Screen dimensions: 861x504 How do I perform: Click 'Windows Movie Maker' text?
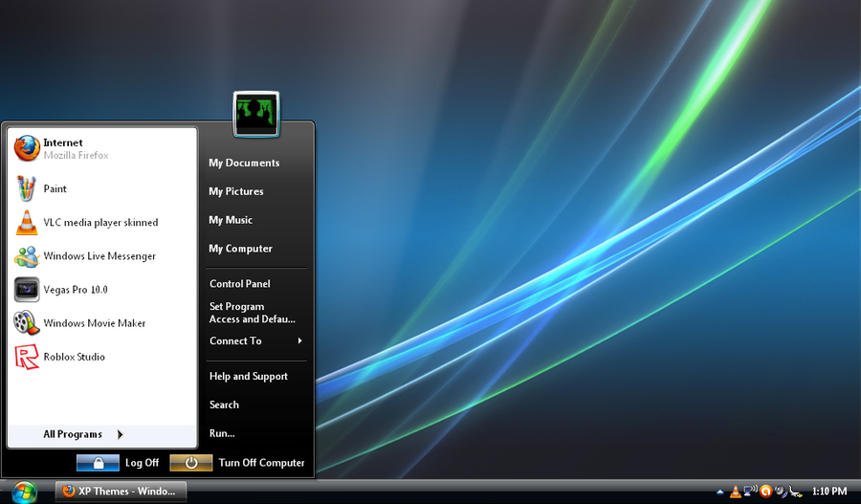(95, 323)
